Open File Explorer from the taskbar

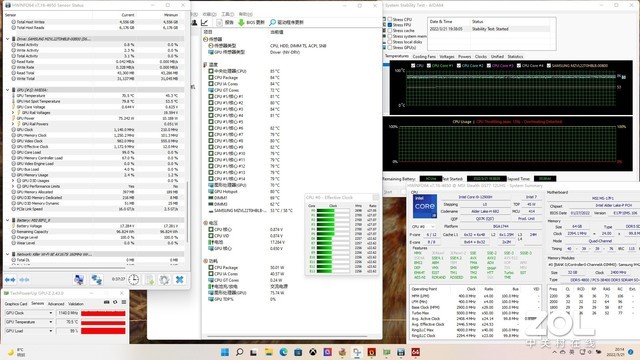pyautogui.click(x=269, y=352)
